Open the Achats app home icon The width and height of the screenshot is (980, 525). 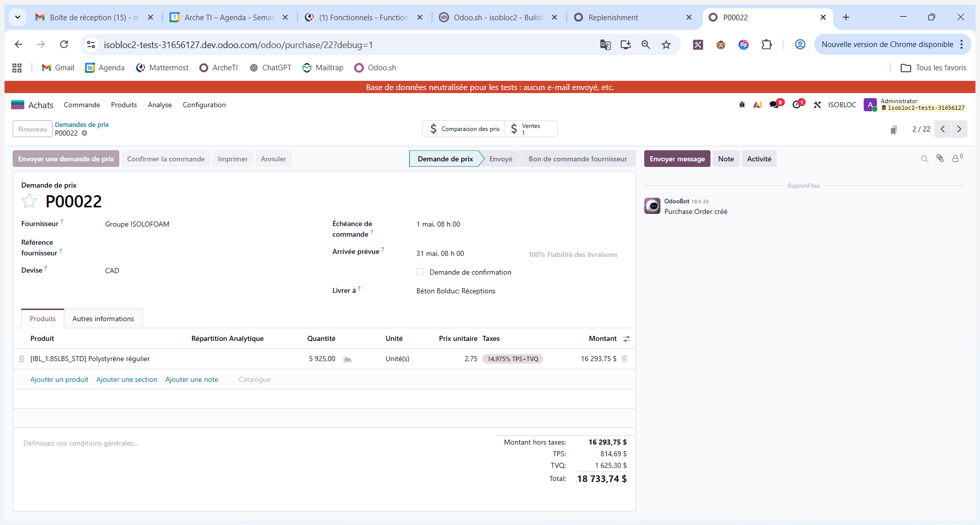(18, 105)
